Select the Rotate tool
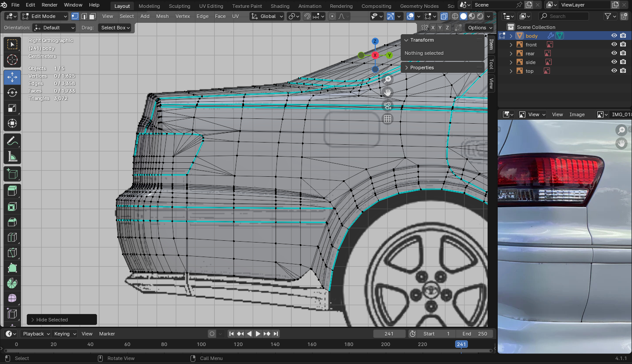This screenshot has height=364, width=632. 12,93
